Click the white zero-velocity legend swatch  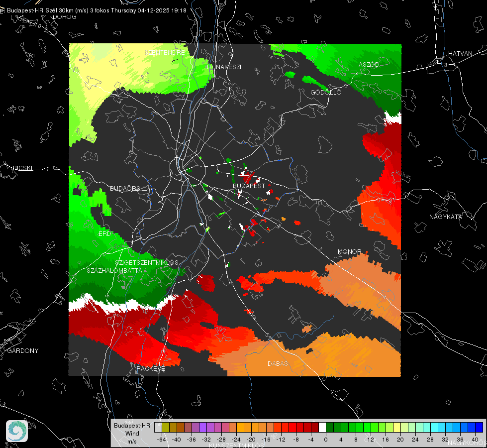(322, 428)
